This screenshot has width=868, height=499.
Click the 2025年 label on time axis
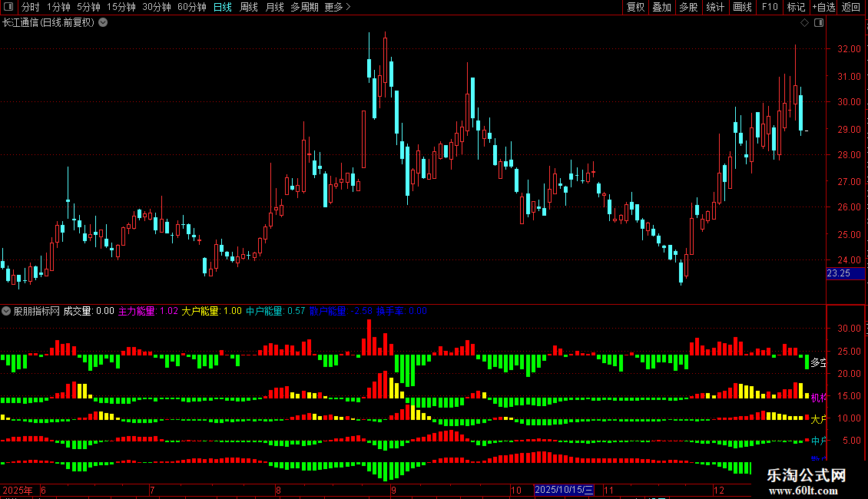[x=17, y=490]
